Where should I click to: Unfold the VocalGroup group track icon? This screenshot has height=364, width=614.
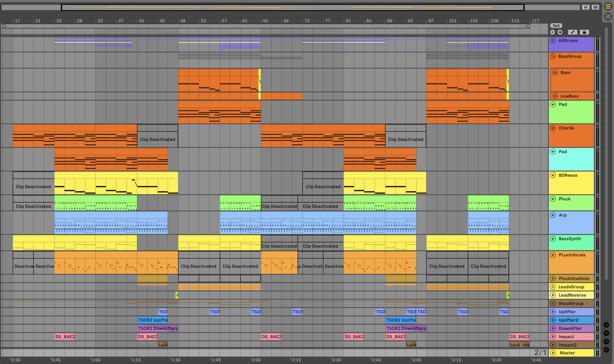tap(553, 303)
